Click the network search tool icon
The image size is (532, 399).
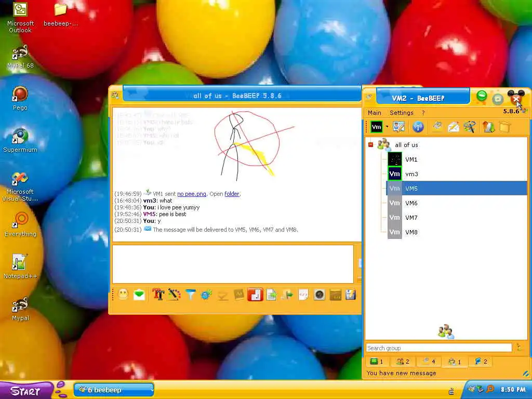pos(470,127)
